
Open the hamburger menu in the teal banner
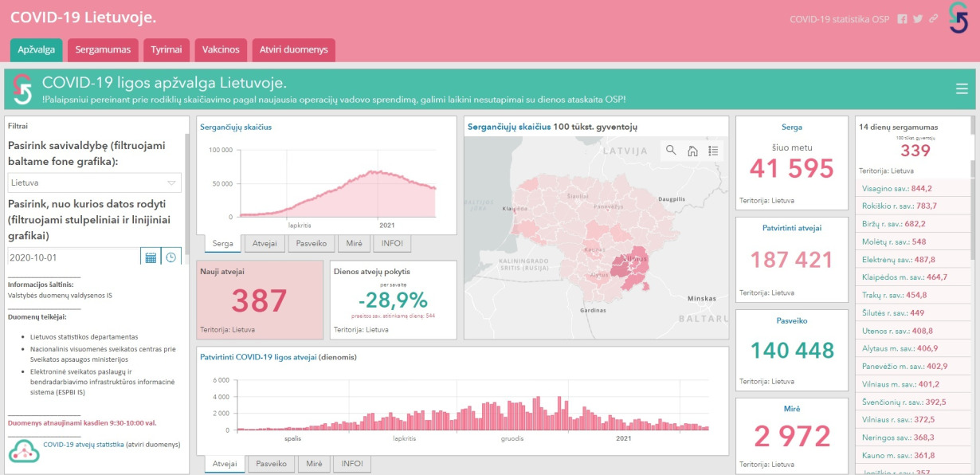point(962,88)
